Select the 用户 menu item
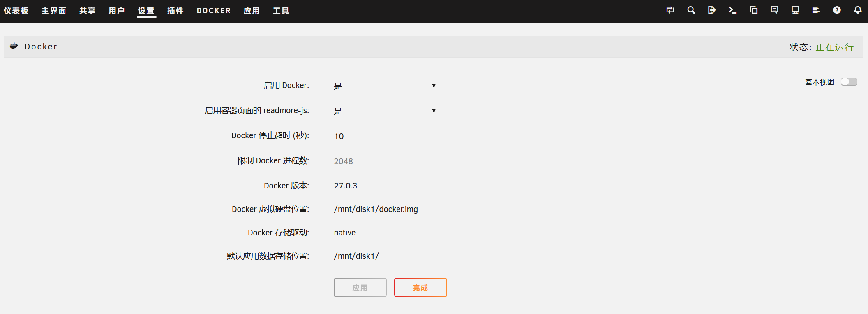Screen dimensions: 868x314 point(117,11)
